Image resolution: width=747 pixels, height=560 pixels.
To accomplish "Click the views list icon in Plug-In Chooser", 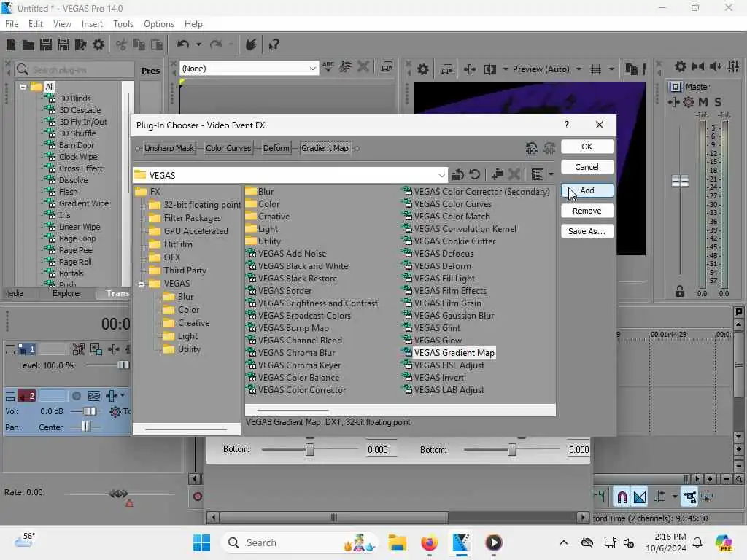I will 538,175.
